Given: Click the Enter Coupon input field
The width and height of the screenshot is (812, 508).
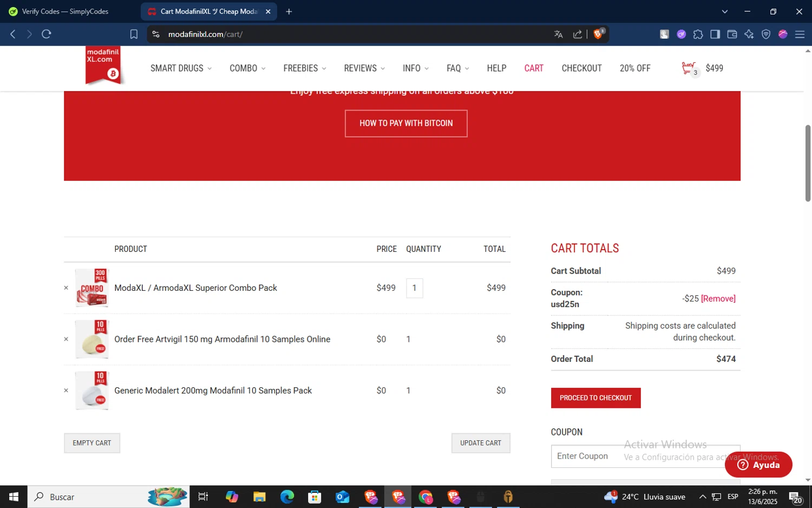Looking at the screenshot, I should 645,456.
